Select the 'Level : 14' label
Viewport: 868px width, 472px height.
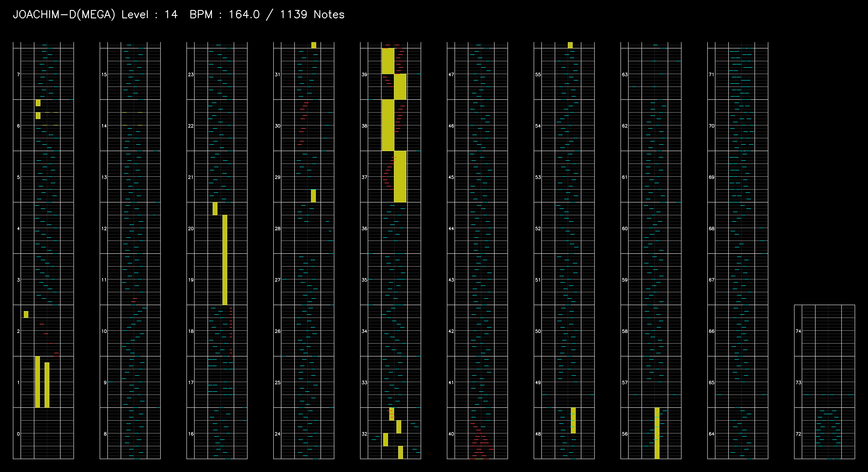click(149, 14)
